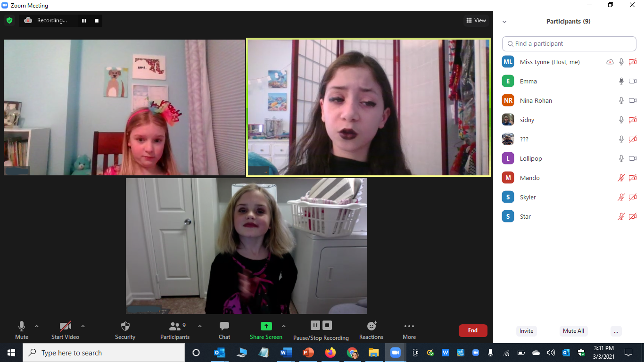Viewport: 644px width, 362px height.
Task: Click sidny's video-off icon
Action: tap(633, 120)
